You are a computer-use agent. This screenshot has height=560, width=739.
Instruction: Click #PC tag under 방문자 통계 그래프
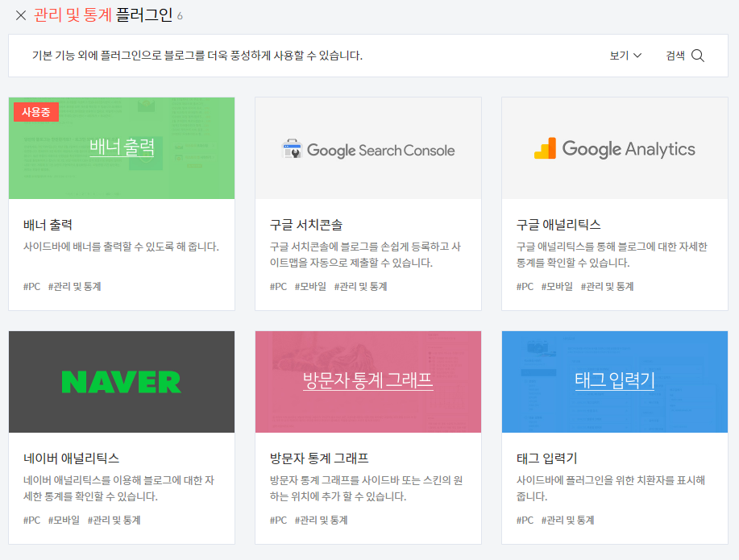click(279, 520)
